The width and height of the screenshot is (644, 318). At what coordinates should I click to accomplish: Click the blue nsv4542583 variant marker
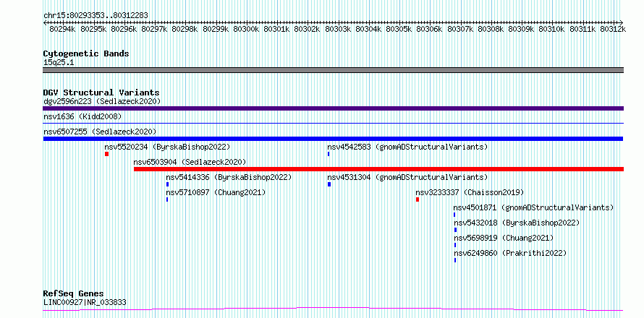[329, 154]
